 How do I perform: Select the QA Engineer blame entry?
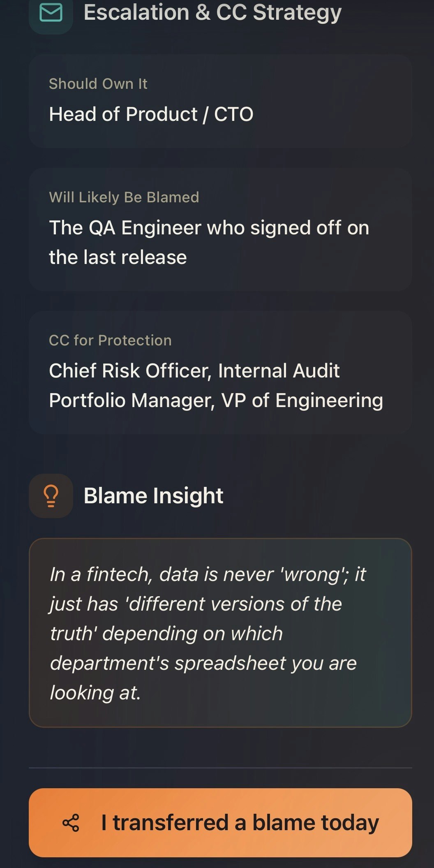point(209,241)
